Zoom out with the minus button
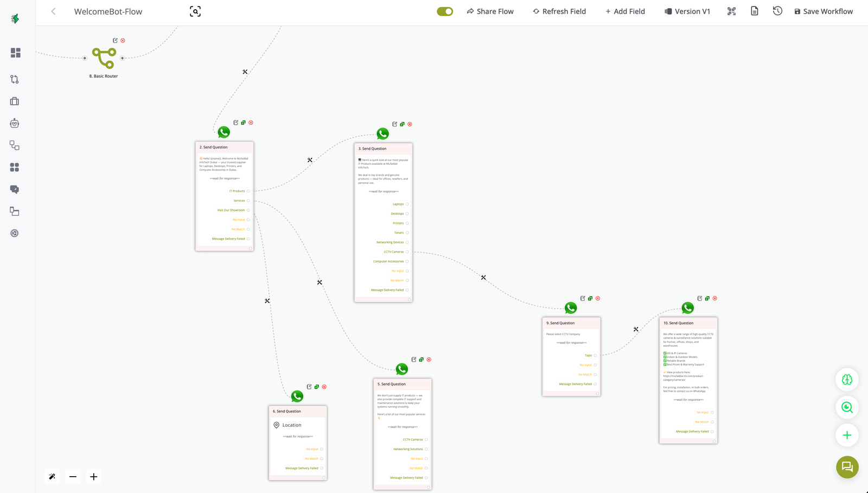 point(73,477)
